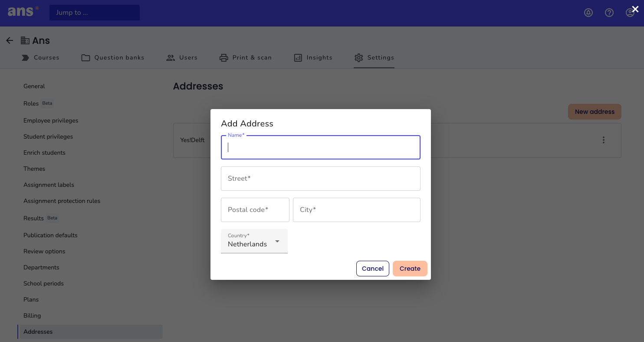
Task: Open Assignment labels settings
Action: [x=49, y=185]
